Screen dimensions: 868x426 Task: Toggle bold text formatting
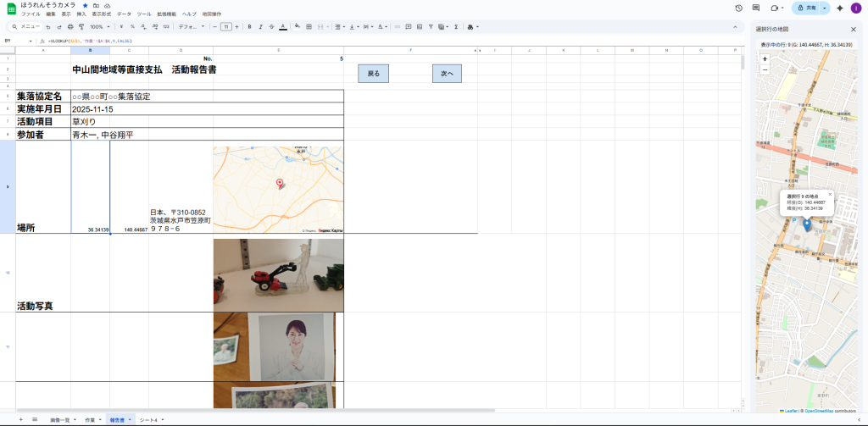249,26
